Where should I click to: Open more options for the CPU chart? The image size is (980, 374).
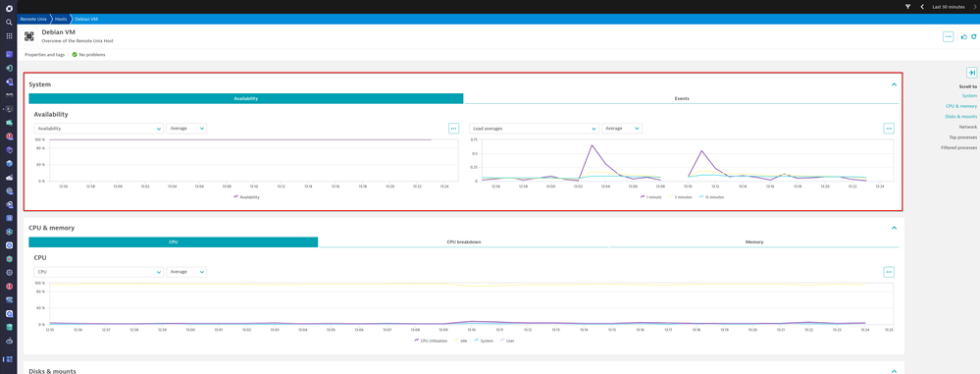pyautogui.click(x=889, y=272)
